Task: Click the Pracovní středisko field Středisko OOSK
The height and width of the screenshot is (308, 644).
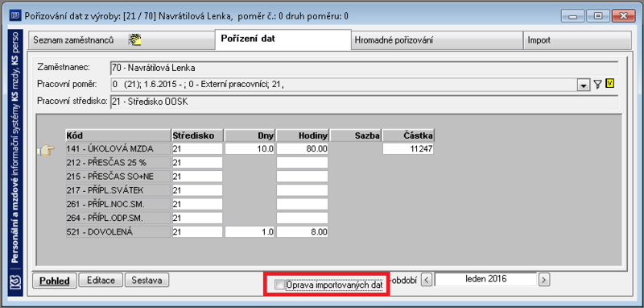Action: pos(364,102)
